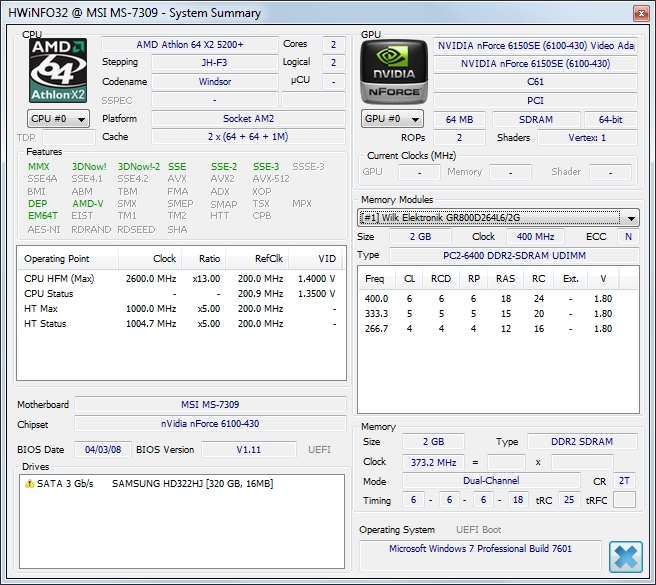The height and width of the screenshot is (585, 656).
Task: Click the MMX feature label
Action: coord(38,167)
